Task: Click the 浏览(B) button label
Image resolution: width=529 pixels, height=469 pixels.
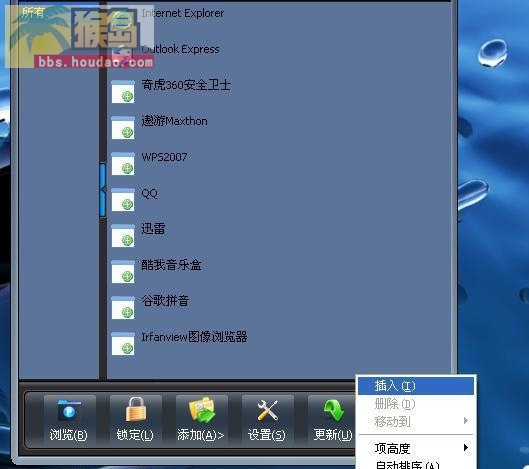Action: click(69, 435)
